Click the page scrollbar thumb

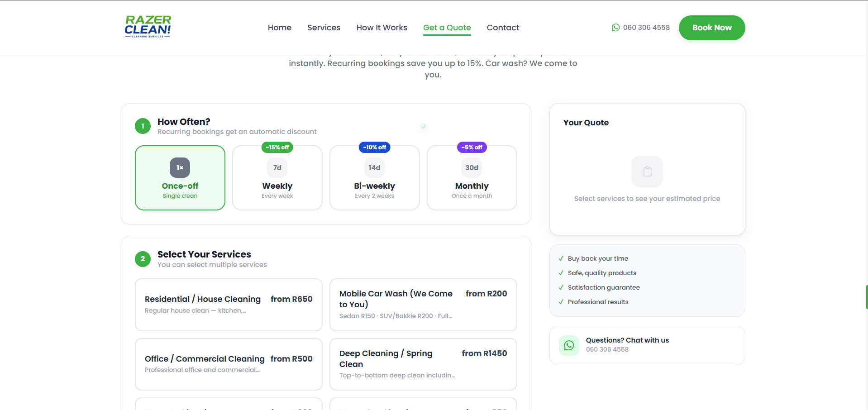click(866, 297)
